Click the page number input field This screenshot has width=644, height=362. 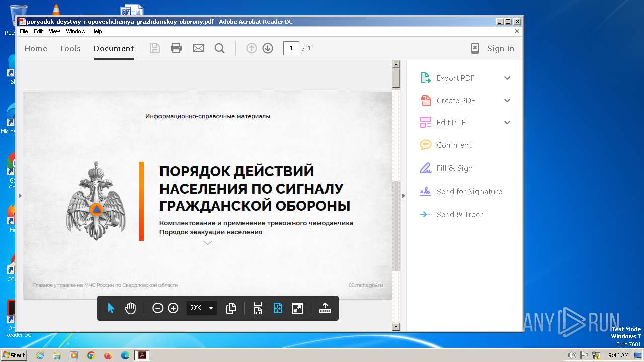point(291,48)
